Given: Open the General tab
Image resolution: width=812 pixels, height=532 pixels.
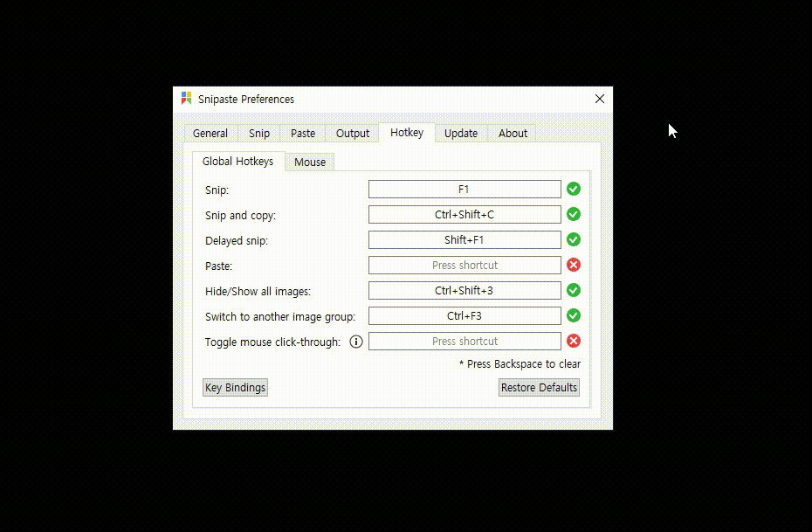Looking at the screenshot, I should pyautogui.click(x=210, y=133).
